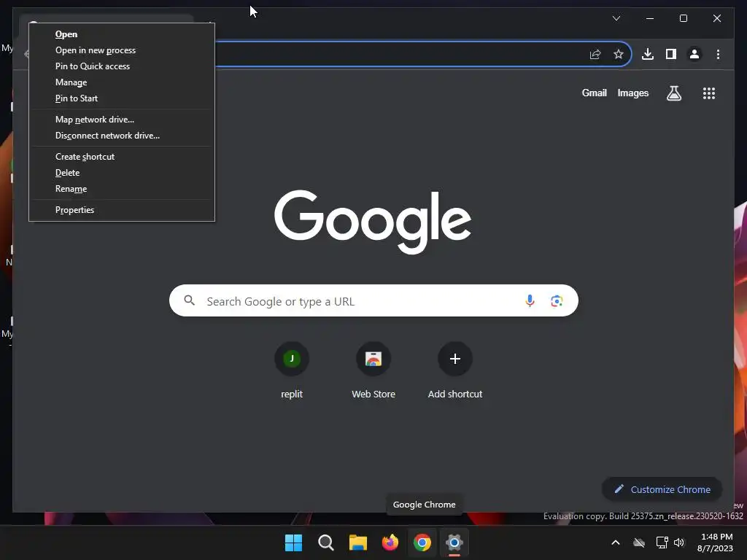The width and height of the screenshot is (747, 560).
Task: Focus Search Google or type a URL field
Action: point(373,300)
